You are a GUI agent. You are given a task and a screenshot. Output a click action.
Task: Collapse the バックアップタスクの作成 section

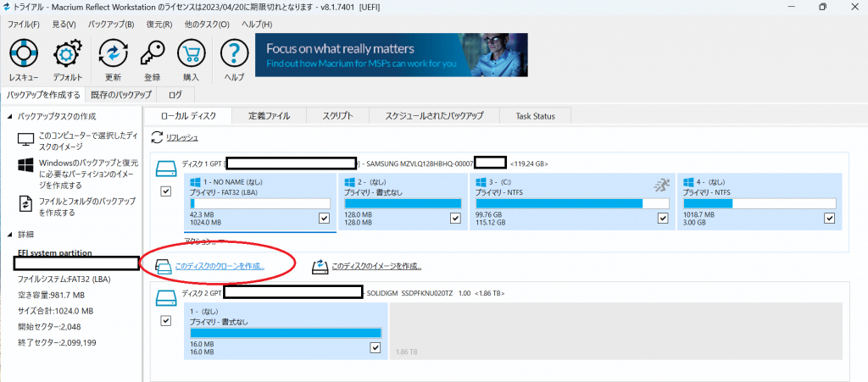[x=10, y=117]
